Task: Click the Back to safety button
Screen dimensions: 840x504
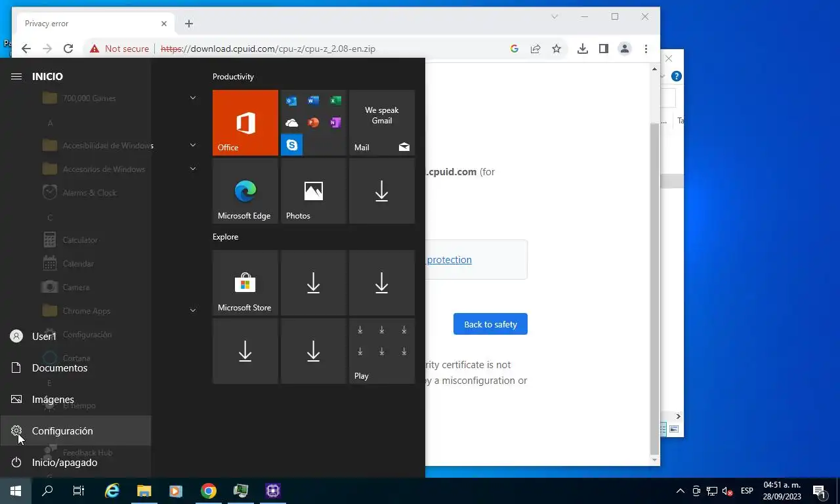Action: [490, 324]
